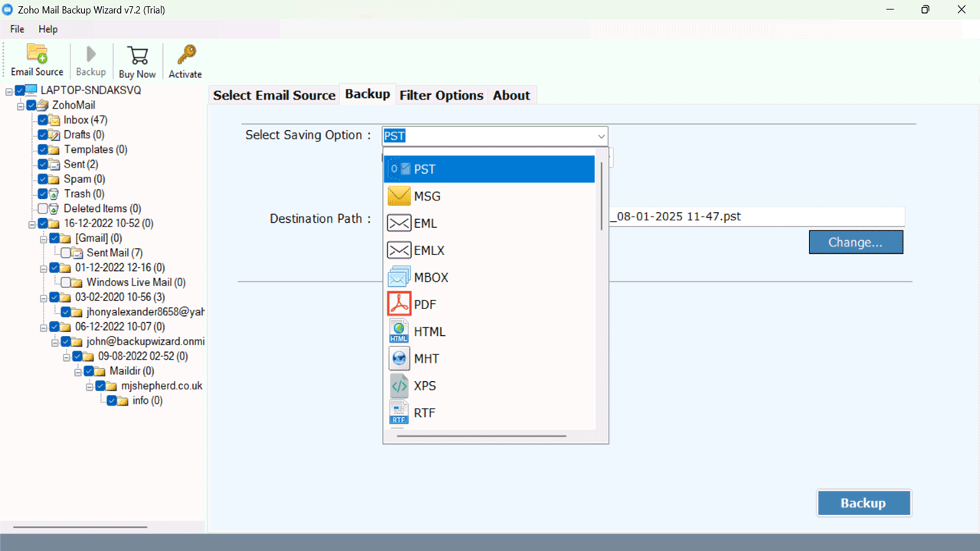This screenshot has width=980, height=551.
Task: Click the Deleted Items bin icon
Action: click(x=54, y=208)
